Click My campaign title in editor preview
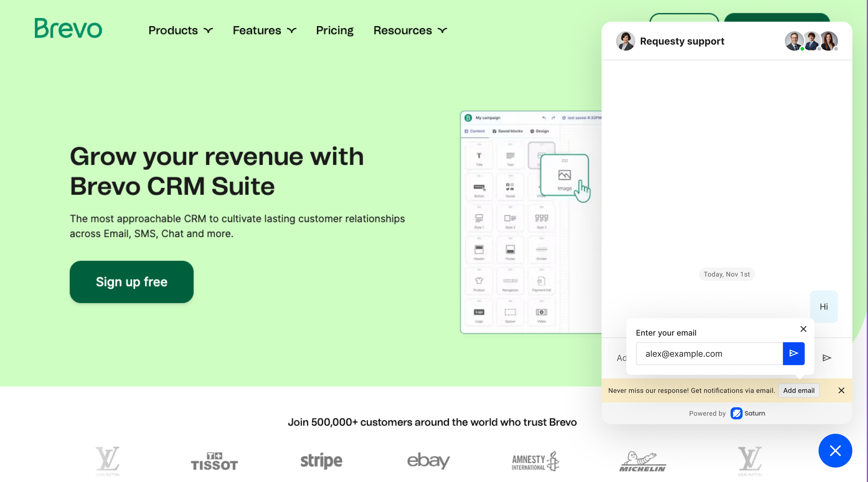Image resolution: width=868 pixels, height=482 pixels. point(488,118)
